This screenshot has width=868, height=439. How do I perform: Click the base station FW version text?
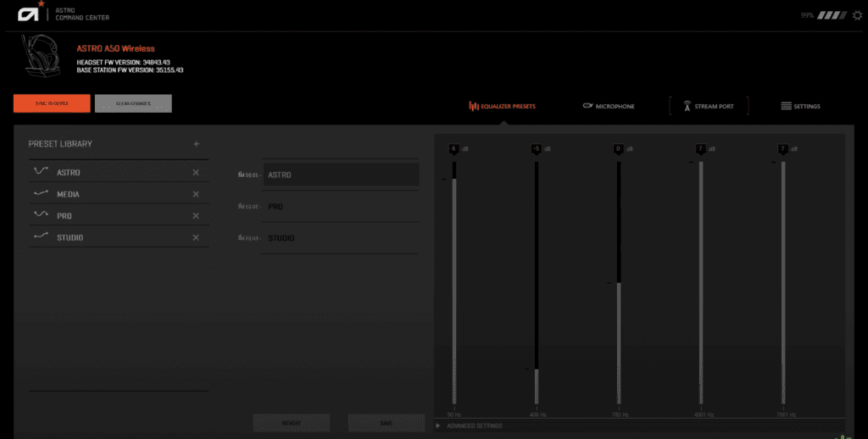(130, 70)
